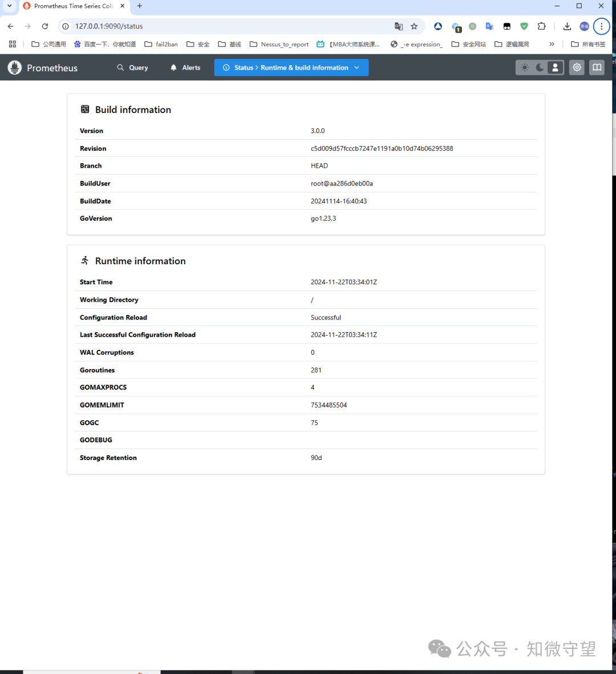Click the Prometheus flame logo

[x=15, y=67]
